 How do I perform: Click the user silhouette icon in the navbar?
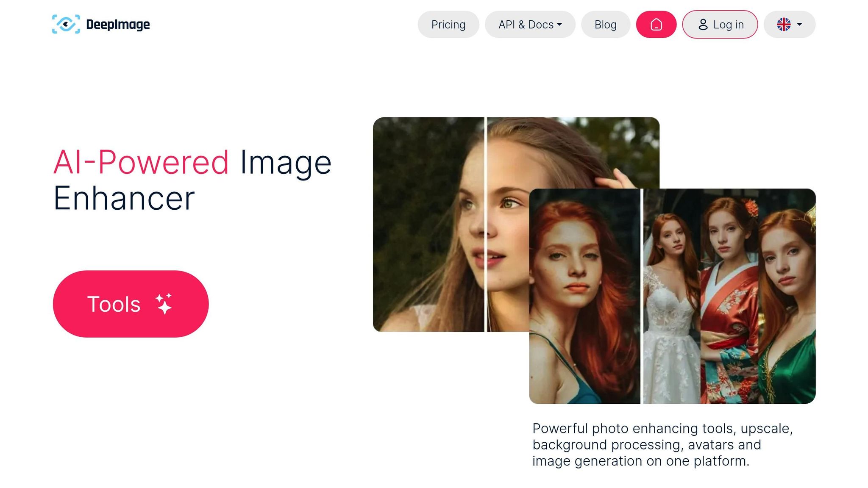pyautogui.click(x=703, y=25)
